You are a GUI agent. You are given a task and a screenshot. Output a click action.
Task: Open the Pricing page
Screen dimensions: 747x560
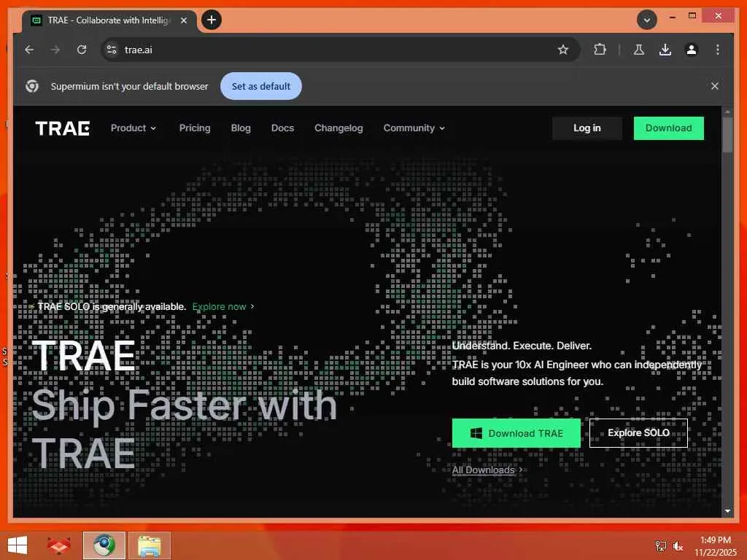click(x=195, y=128)
